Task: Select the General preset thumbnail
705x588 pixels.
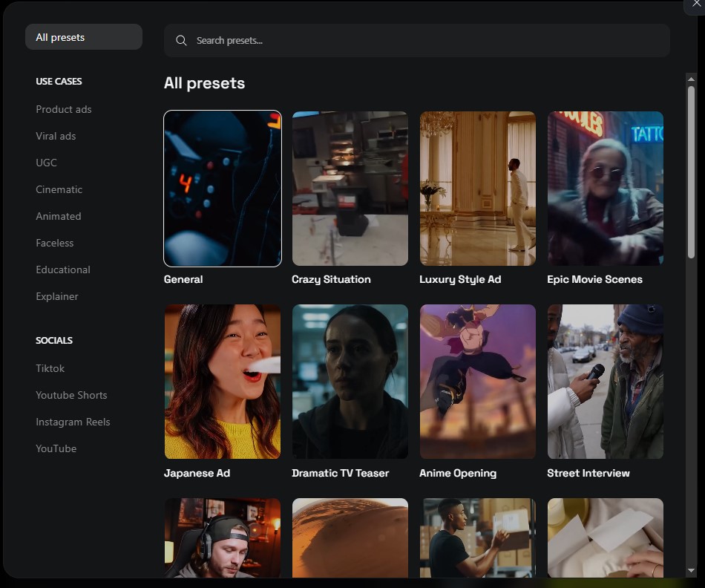Action: click(x=223, y=189)
